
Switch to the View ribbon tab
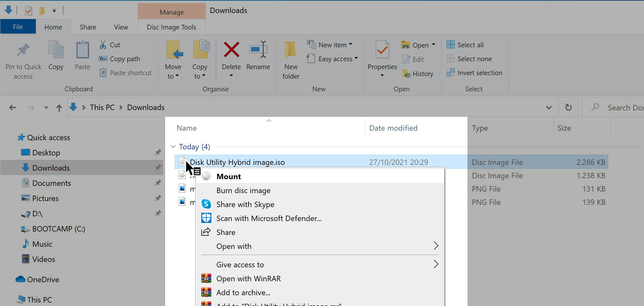[121, 27]
